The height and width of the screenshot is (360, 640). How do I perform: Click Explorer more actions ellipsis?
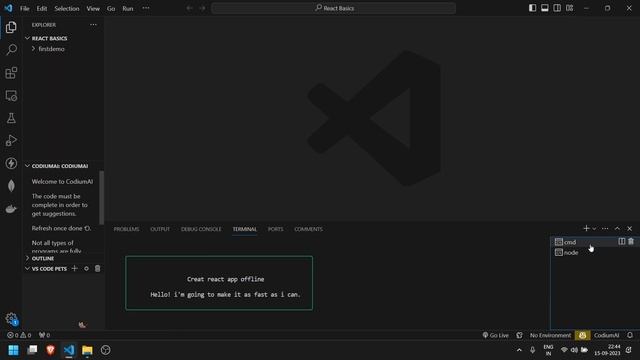(x=93, y=25)
